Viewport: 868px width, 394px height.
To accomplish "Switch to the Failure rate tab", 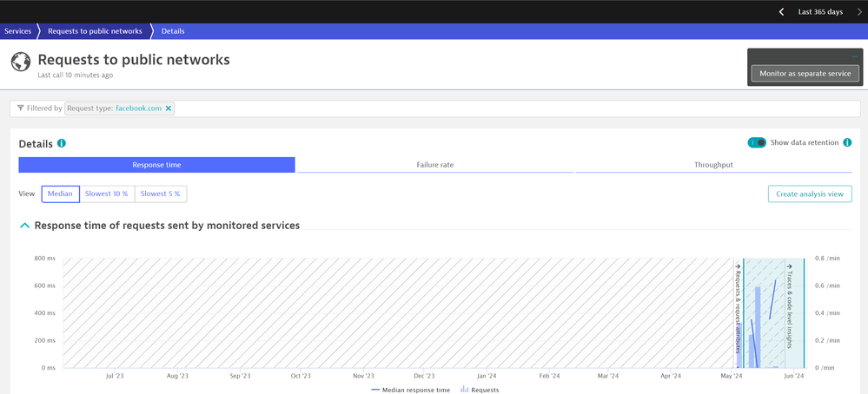I will (x=434, y=164).
